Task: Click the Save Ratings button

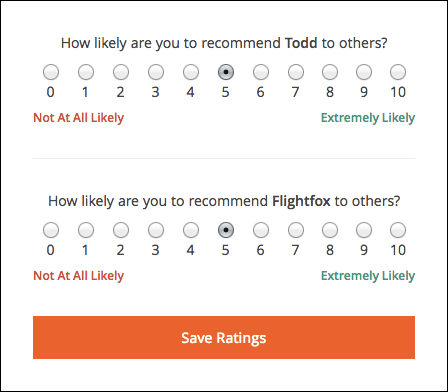Action: pyautogui.click(x=224, y=337)
